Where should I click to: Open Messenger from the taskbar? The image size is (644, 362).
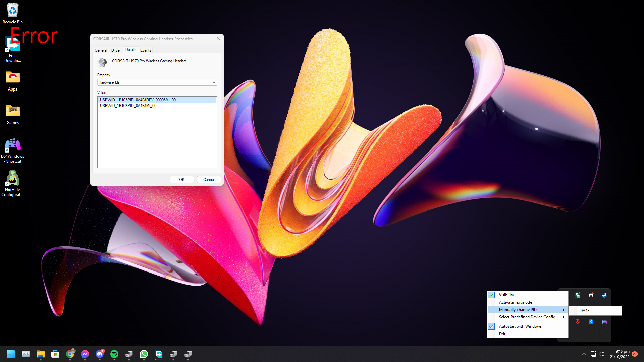click(85, 354)
